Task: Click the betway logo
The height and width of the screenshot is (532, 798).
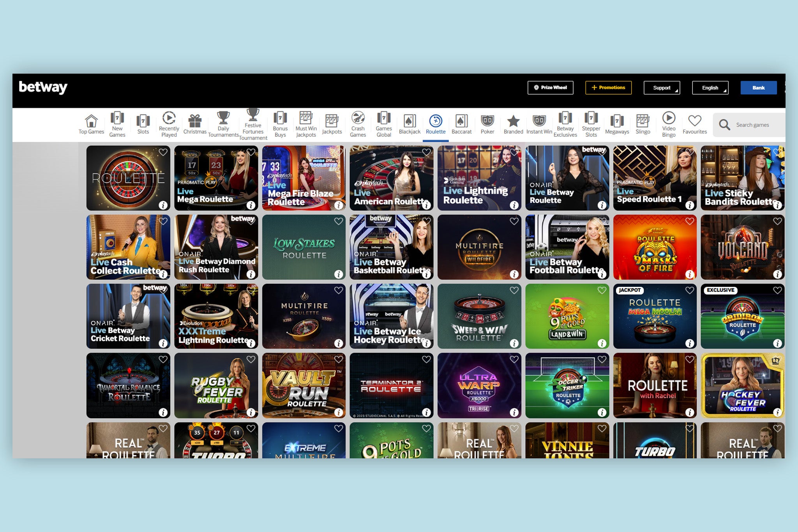Action: pos(43,87)
